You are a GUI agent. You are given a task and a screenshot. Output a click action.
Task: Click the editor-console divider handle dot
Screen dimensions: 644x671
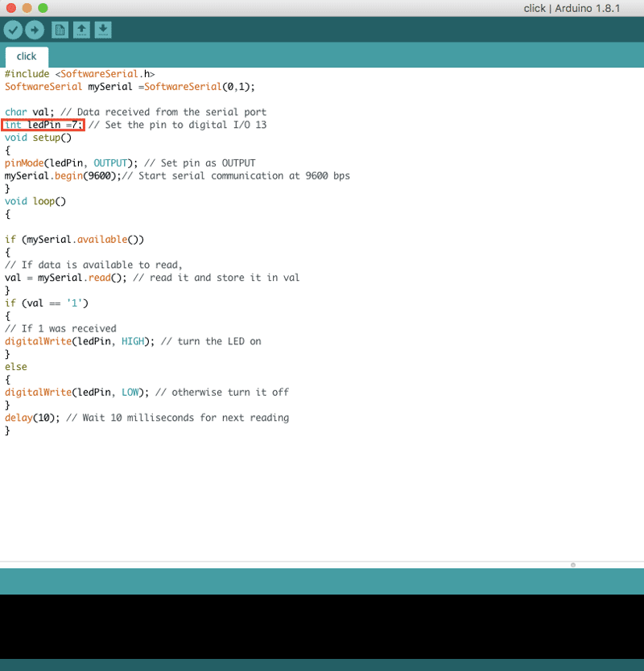[573, 565]
